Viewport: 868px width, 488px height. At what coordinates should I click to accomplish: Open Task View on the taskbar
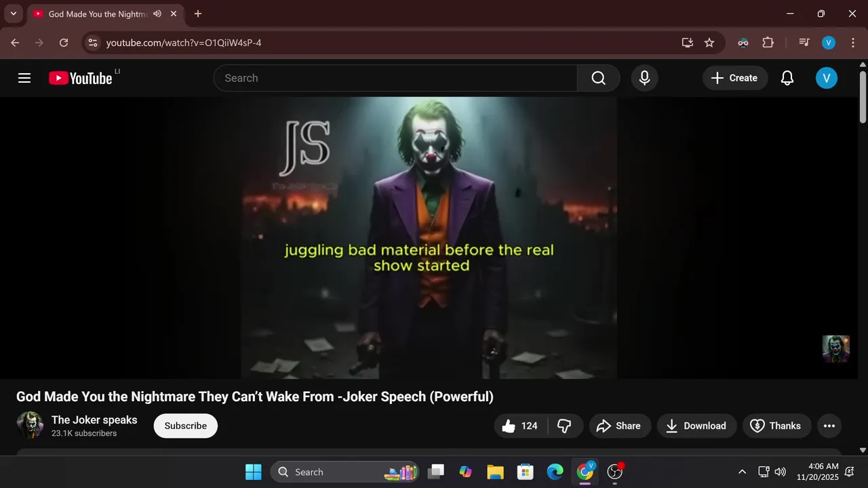pos(435,472)
